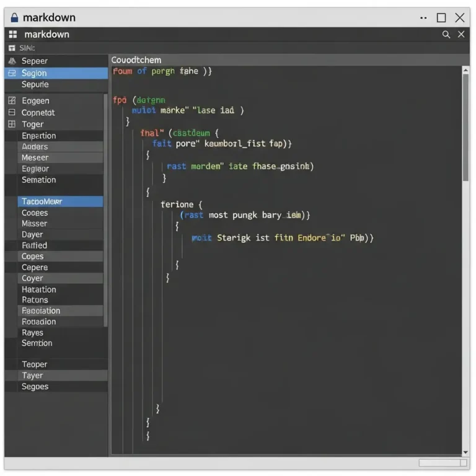The width and height of the screenshot is (476, 476).
Task: Click the Toger grid icon
Action: 12,124
